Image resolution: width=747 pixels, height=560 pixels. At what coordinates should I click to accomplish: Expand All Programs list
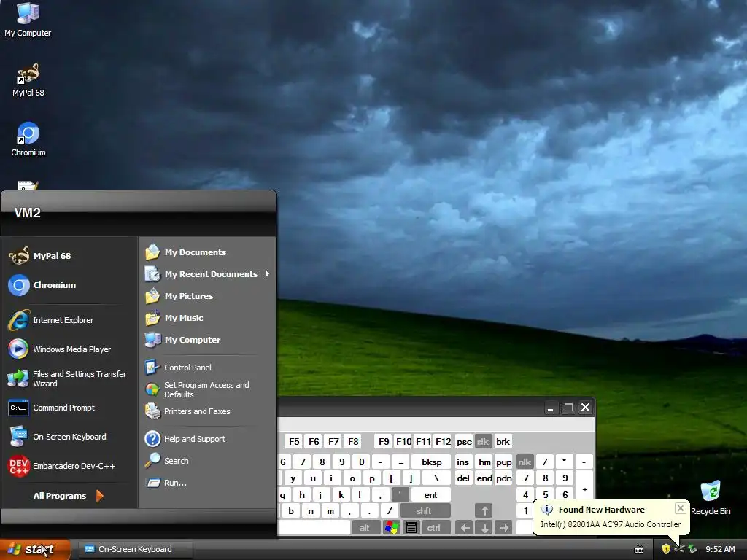pyautogui.click(x=69, y=496)
